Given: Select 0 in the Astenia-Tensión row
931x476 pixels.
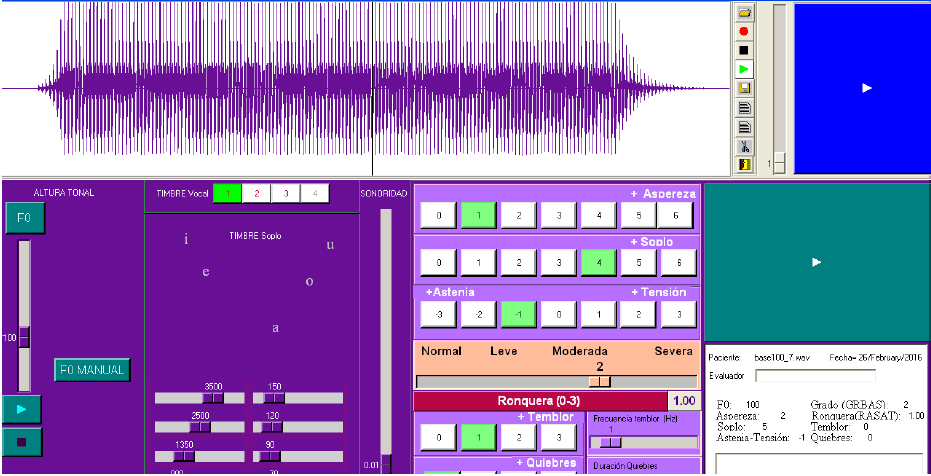Looking at the screenshot, I should click(558, 313).
